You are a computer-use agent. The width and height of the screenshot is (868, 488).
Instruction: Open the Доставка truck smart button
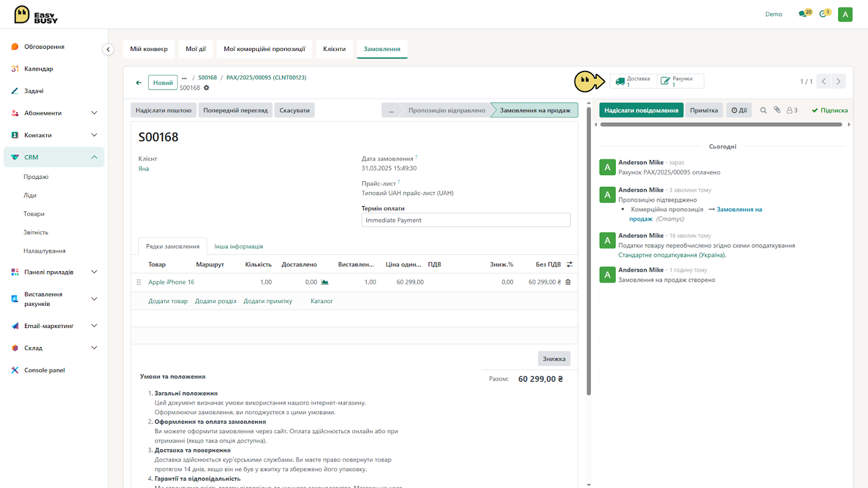pos(633,81)
